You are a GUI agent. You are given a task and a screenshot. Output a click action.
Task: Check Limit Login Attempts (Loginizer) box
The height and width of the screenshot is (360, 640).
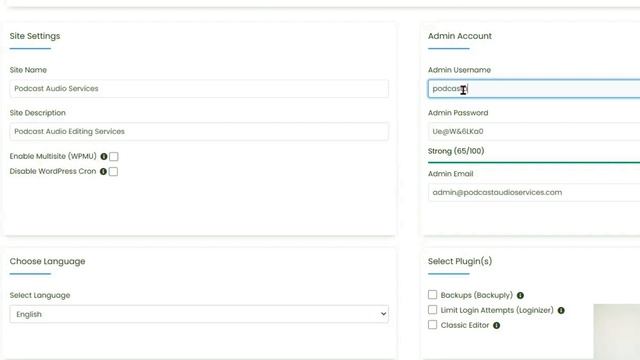pos(432,309)
